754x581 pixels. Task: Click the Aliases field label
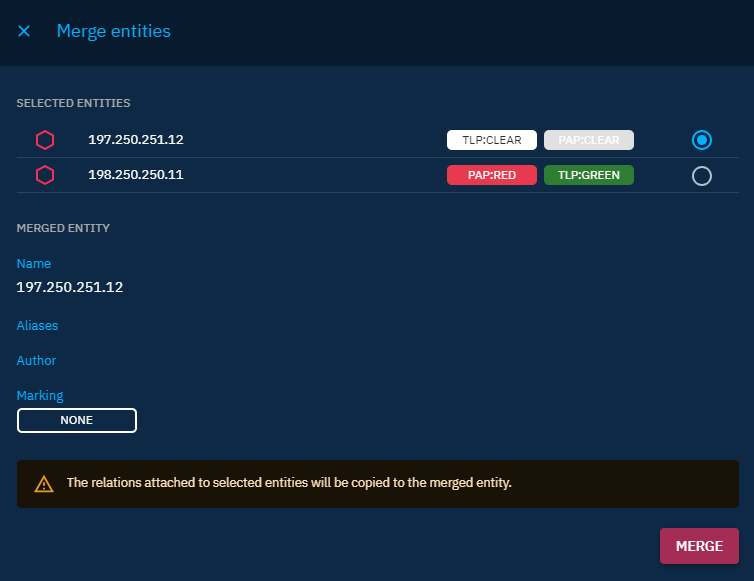[37, 326]
